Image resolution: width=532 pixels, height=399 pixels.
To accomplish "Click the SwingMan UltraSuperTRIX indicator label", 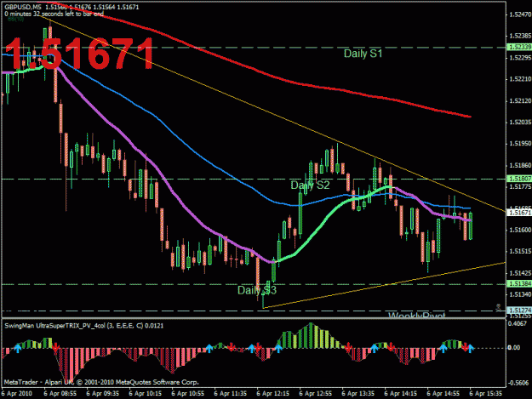I will [x=83, y=326].
